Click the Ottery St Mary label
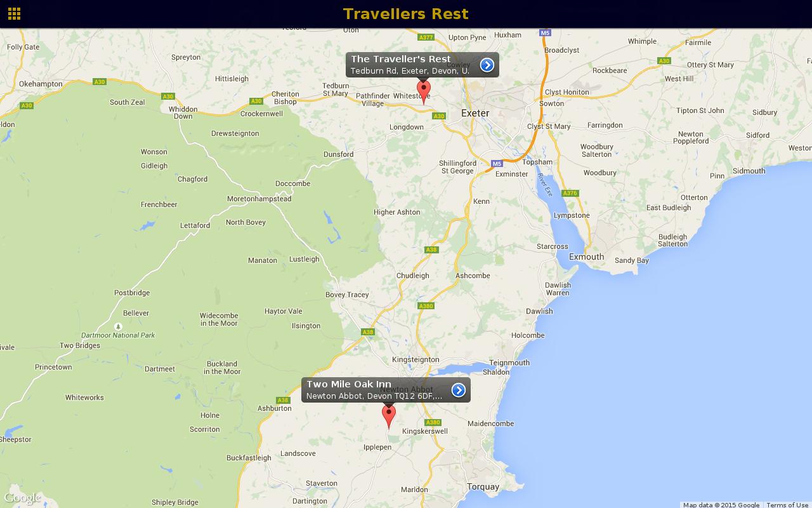 [710, 65]
